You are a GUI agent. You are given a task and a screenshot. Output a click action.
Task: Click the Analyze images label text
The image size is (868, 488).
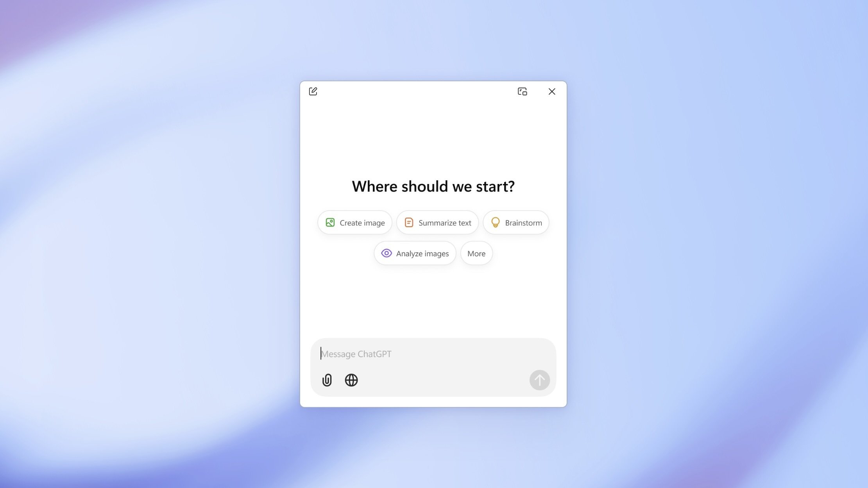point(423,253)
